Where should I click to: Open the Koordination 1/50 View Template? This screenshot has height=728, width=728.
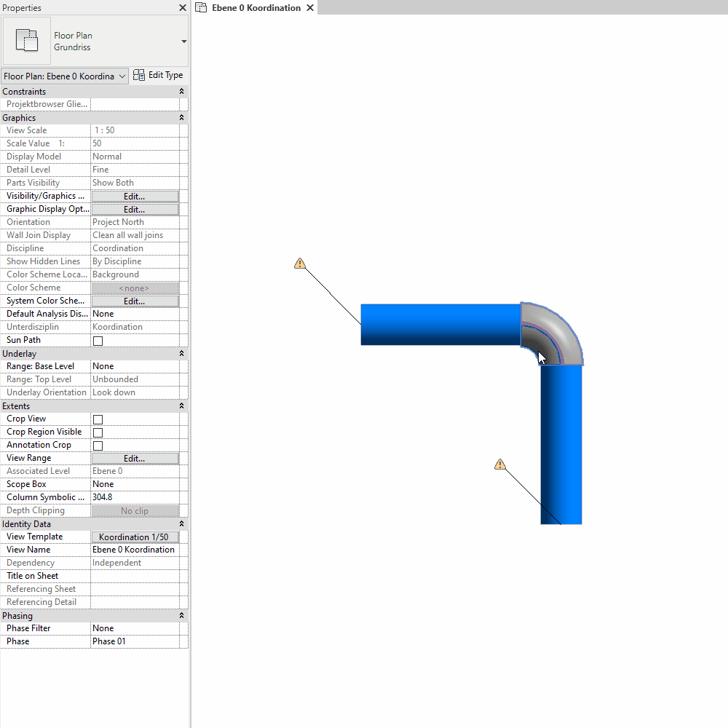tap(135, 537)
